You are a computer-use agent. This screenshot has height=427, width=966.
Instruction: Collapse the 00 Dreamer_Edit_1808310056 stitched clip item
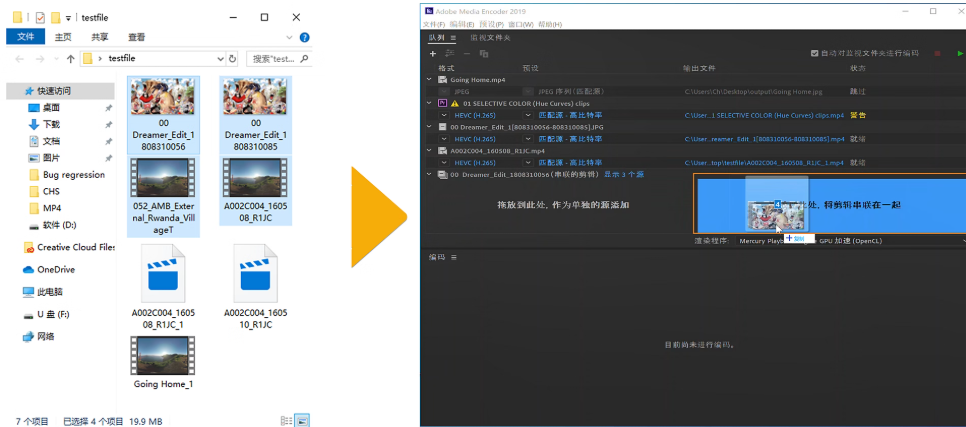(x=429, y=174)
